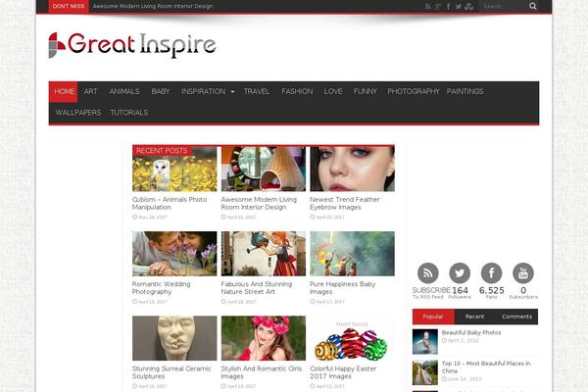This screenshot has width=588, height=392.
Task: Click the happy kids colored smoke thumbnail
Action: coord(352,254)
